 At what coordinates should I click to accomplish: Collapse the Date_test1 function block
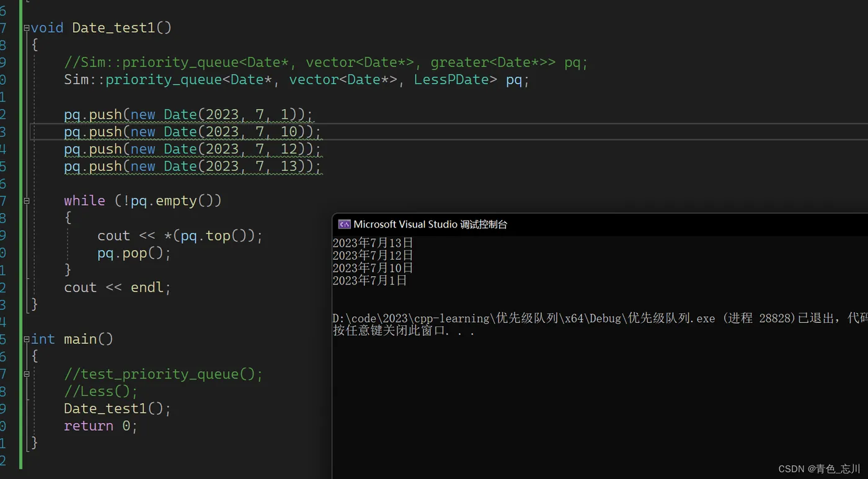[x=27, y=28]
